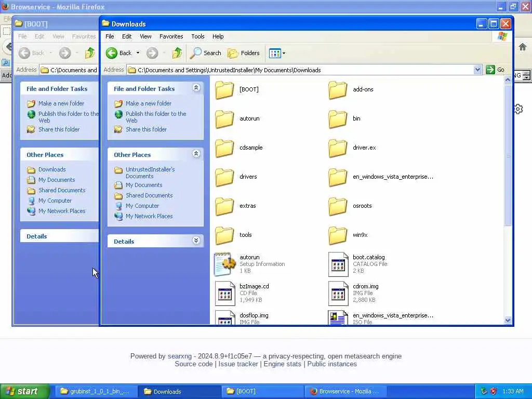Click the Forward arrow in Downloads toolbar
Image resolution: width=532 pixels, height=399 pixels.
point(152,53)
